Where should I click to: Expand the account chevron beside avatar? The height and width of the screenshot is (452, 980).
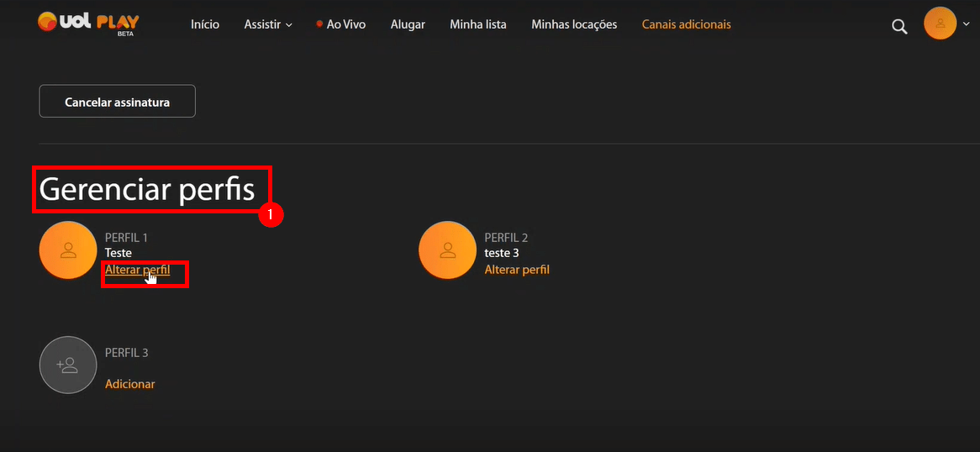(967, 24)
